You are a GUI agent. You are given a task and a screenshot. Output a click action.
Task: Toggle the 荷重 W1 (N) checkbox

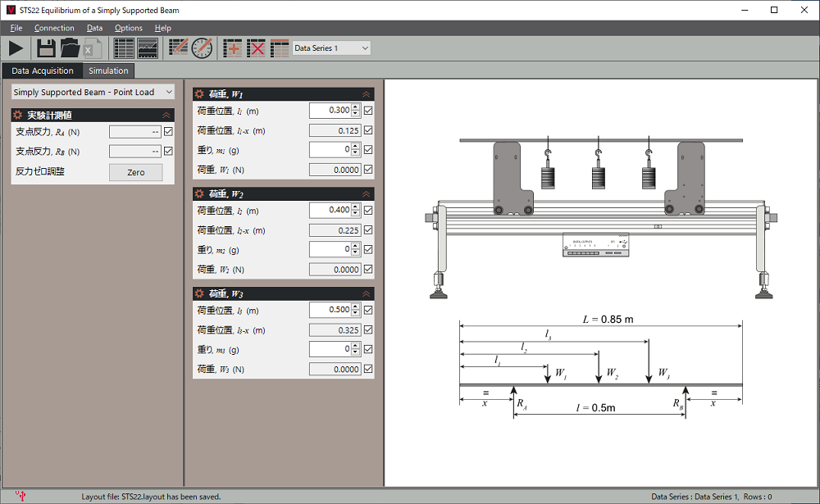click(368, 170)
